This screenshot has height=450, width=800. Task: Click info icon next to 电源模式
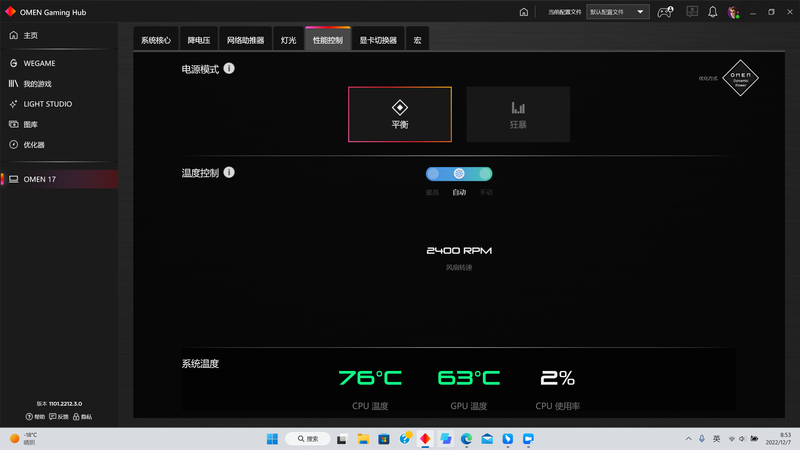(x=229, y=68)
